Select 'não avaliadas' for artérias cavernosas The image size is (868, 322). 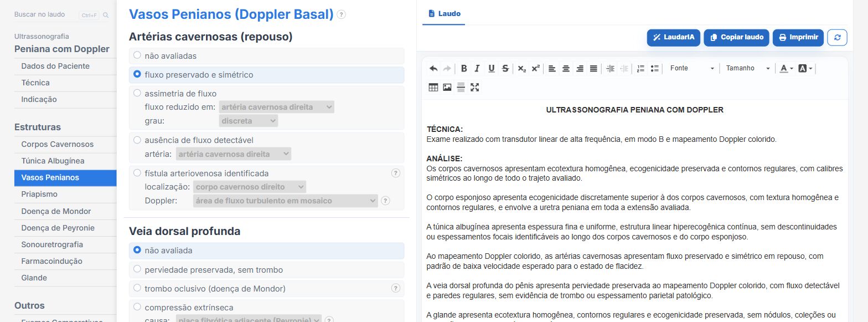137,56
